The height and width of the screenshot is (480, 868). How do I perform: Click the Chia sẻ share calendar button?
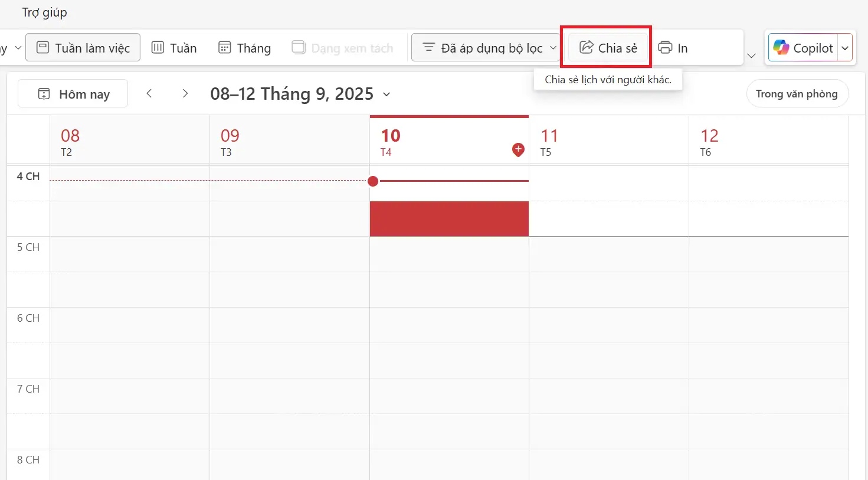coord(608,48)
